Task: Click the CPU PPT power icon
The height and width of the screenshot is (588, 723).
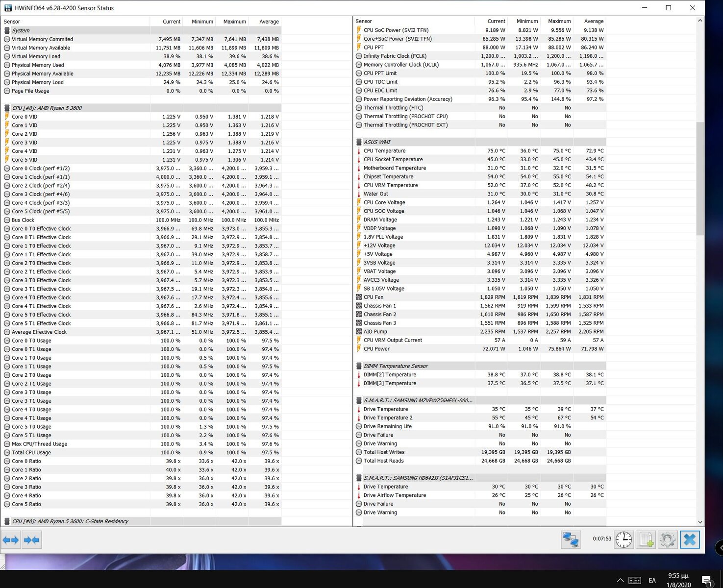Action: [359, 48]
